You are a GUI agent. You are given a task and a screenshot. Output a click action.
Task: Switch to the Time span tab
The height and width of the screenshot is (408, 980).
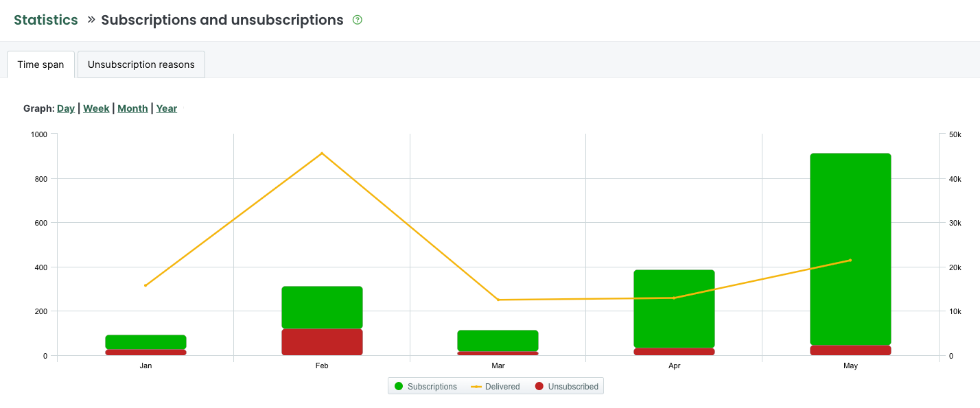40,64
